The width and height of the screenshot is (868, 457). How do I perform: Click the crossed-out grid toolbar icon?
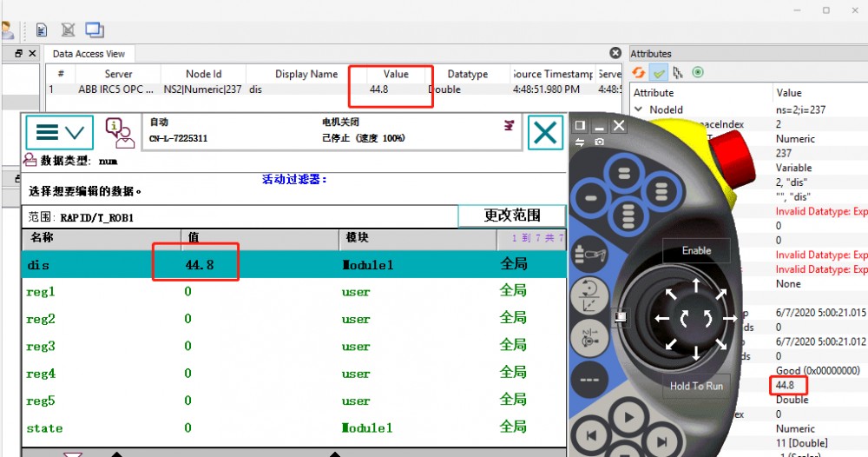(x=68, y=30)
